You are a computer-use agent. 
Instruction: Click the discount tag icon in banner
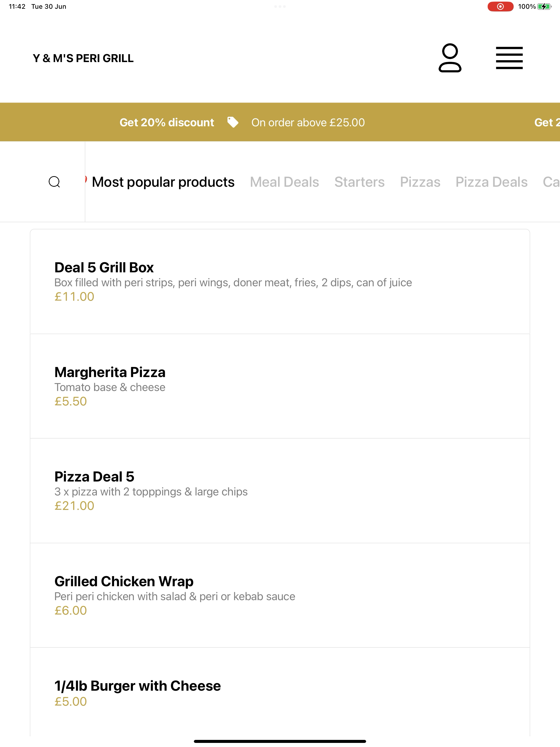coord(233,122)
